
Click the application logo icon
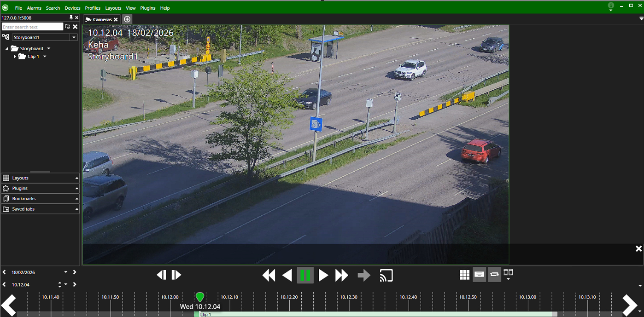(x=5, y=8)
